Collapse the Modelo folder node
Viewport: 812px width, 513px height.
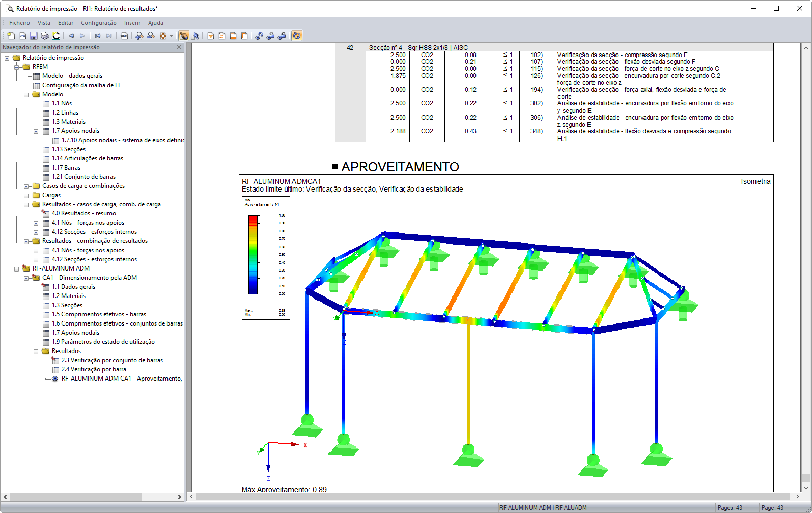click(26, 94)
